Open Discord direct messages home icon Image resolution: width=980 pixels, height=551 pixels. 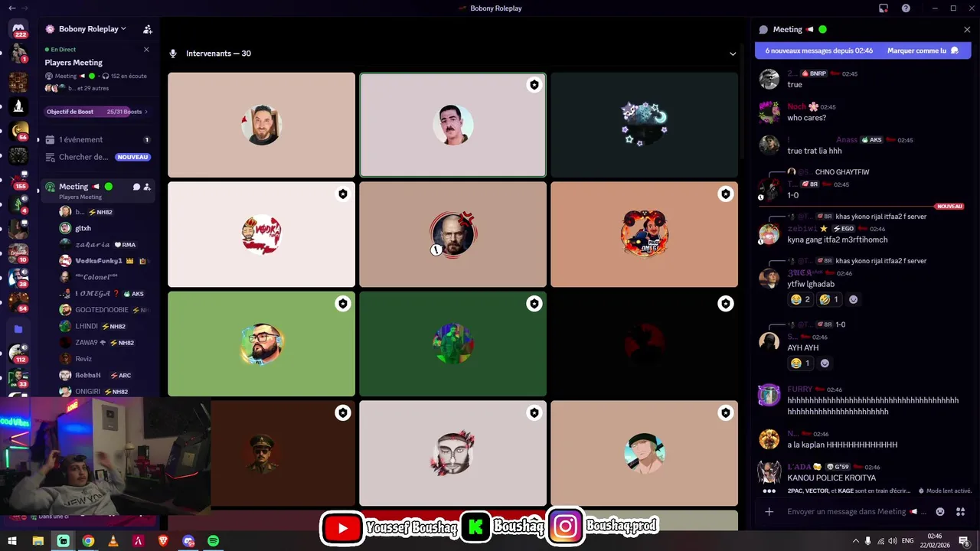(x=19, y=29)
